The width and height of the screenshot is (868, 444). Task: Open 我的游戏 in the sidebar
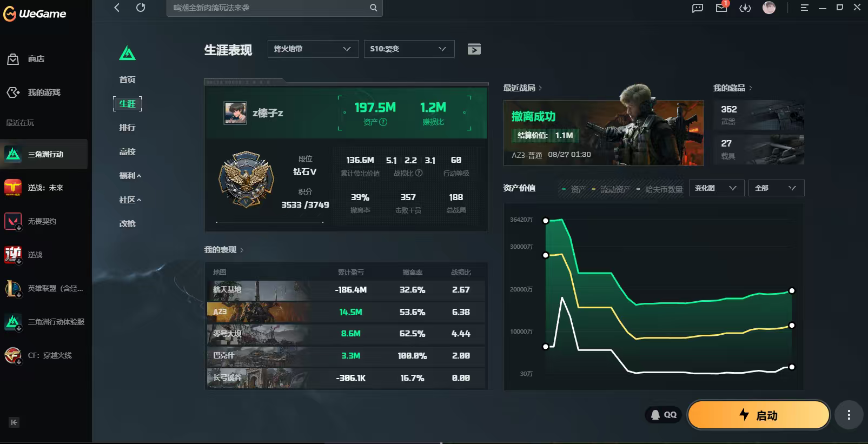[x=34, y=92]
